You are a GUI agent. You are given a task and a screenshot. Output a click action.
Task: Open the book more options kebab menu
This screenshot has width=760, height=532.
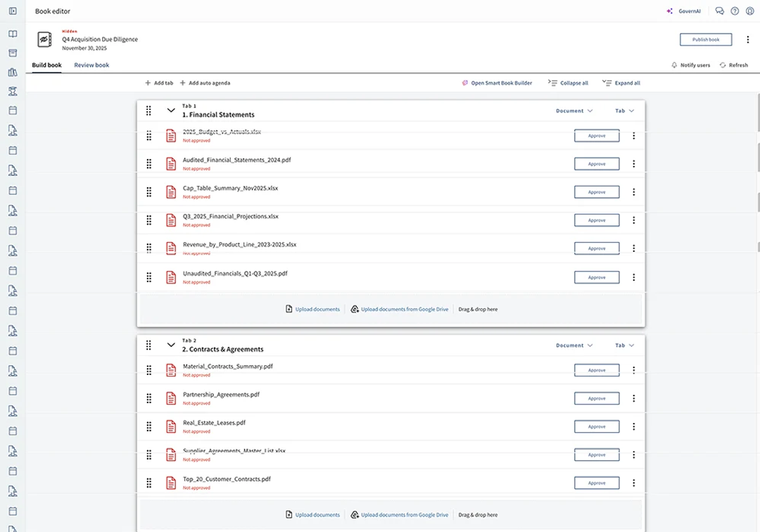(x=747, y=39)
